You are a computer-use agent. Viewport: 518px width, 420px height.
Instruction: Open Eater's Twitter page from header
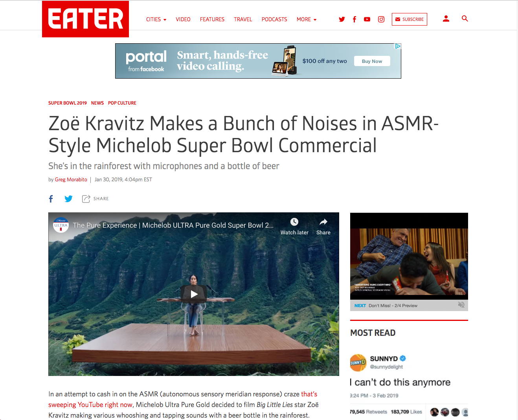tap(342, 19)
